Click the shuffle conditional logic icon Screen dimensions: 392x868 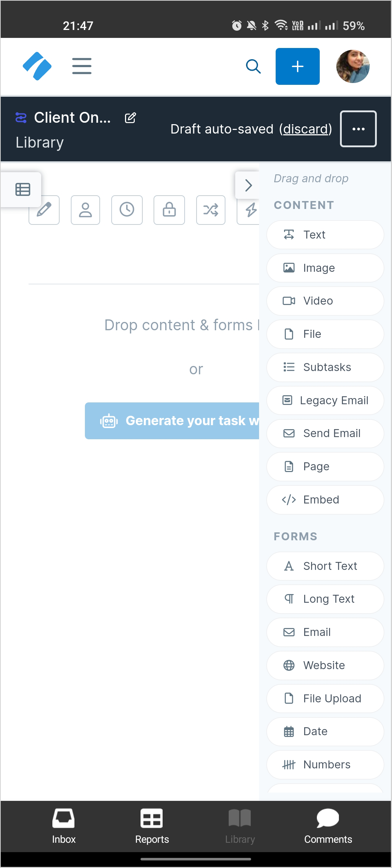click(x=211, y=210)
